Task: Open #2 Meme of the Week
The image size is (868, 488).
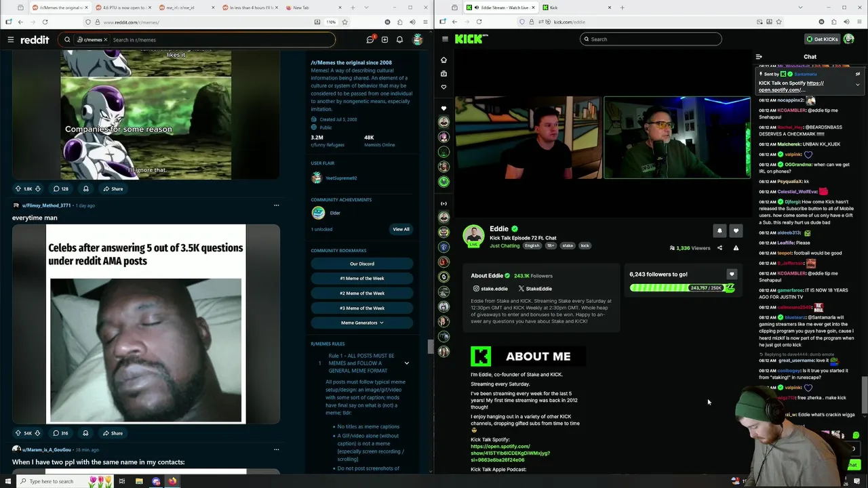Action: pyautogui.click(x=361, y=293)
